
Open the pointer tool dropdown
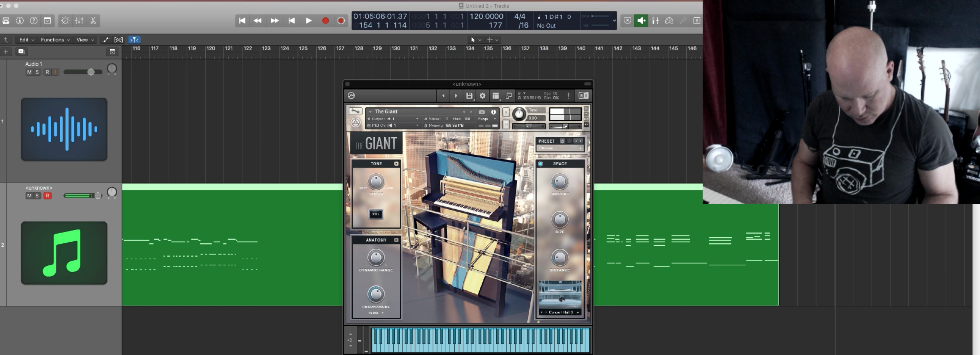(475, 40)
